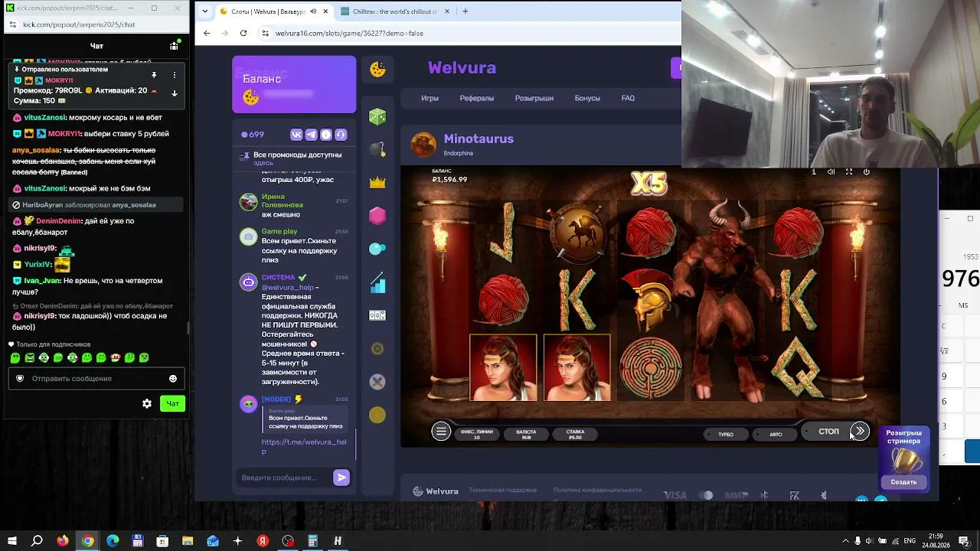Send the Welvura chat message
Image resolution: width=980 pixels, height=551 pixels.
(x=341, y=478)
